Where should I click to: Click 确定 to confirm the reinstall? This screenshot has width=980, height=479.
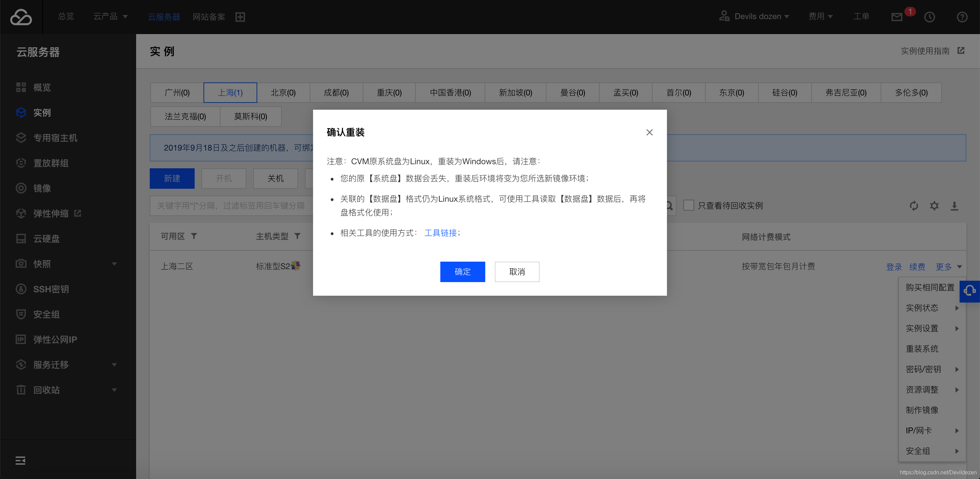pos(463,272)
